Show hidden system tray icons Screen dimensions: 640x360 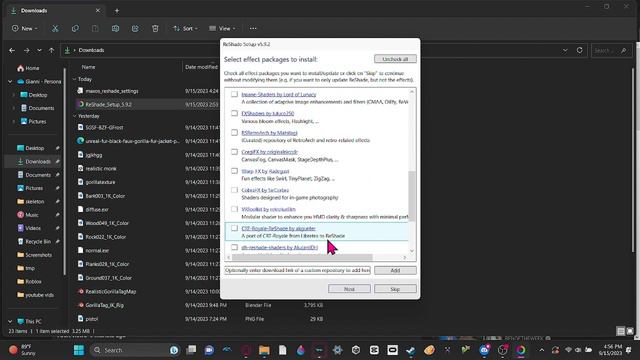tap(542, 350)
